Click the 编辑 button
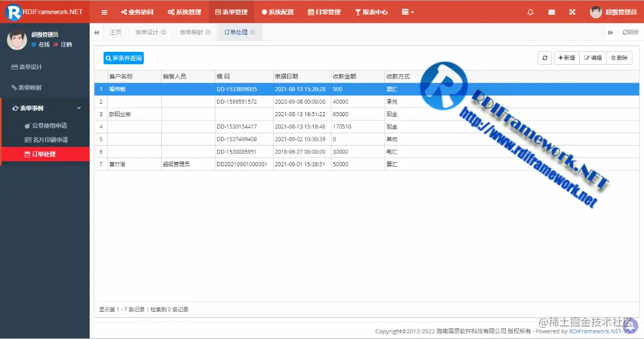Image resolution: width=644 pixels, height=339 pixels. pyautogui.click(x=593, y=58)
